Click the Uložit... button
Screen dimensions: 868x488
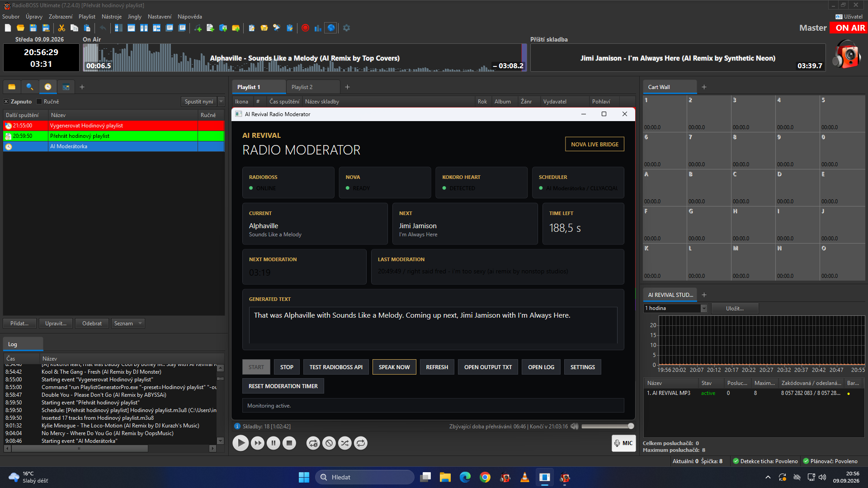tap(735, 308)
